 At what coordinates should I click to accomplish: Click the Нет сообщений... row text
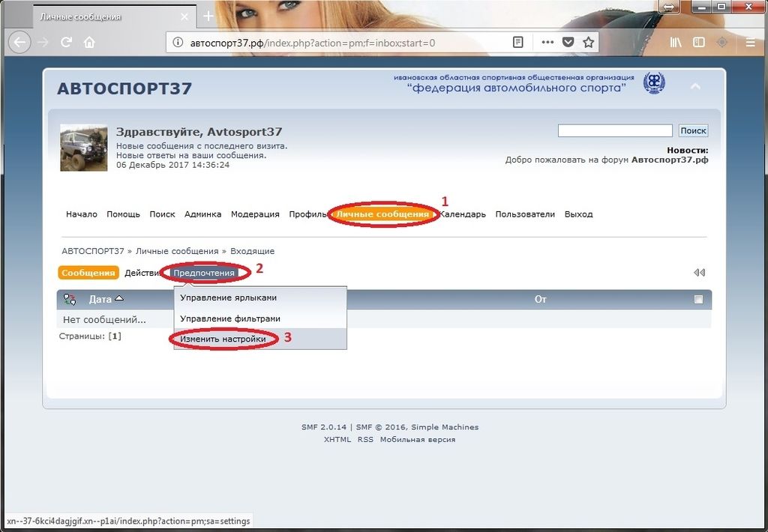coord(104,320)
